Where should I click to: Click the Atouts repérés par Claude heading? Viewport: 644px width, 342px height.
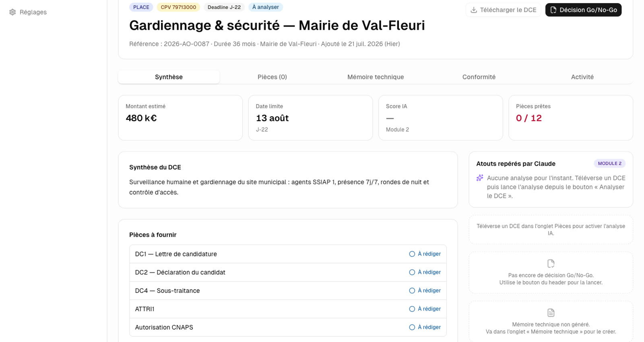pyautogui.click(x=516, y=164)
